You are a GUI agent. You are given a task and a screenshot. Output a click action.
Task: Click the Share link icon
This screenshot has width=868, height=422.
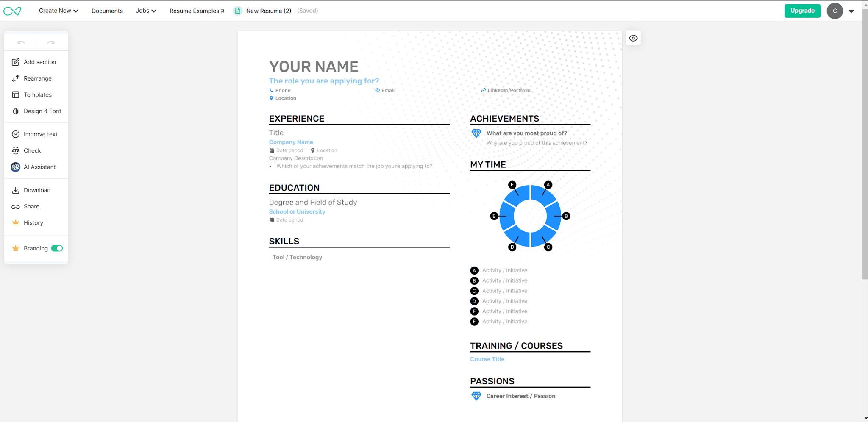(x=16, y=207)
